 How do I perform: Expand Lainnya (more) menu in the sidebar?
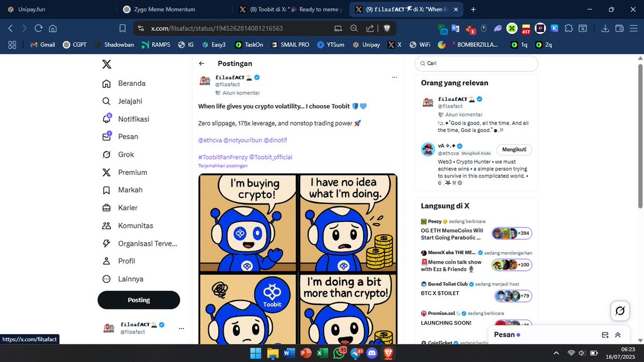[x=123, y=279]
